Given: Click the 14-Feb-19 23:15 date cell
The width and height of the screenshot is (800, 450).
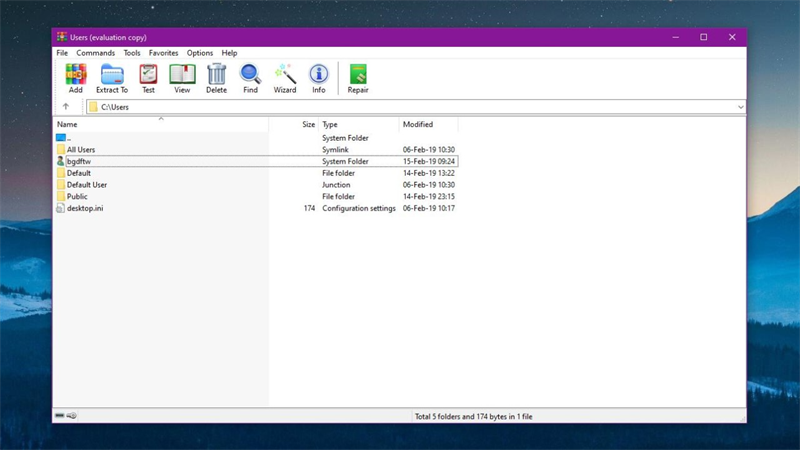Looking at the screenshot, I should pos(429,196).
